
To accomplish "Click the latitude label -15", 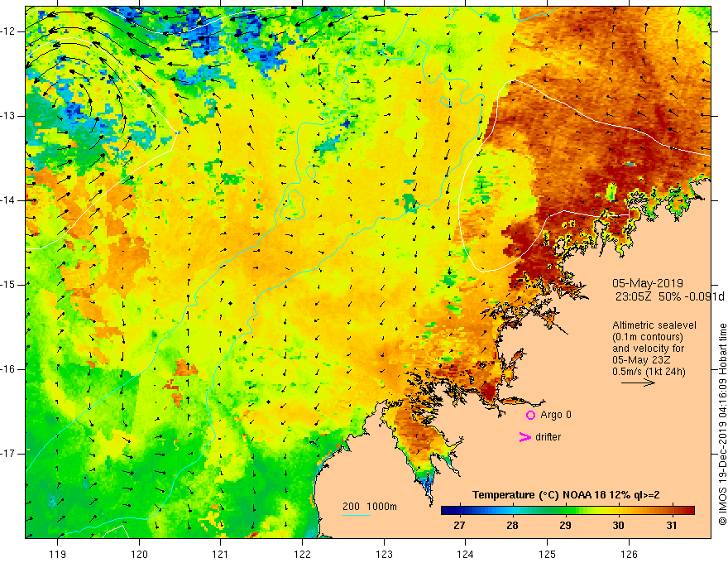I will point(8,285).
